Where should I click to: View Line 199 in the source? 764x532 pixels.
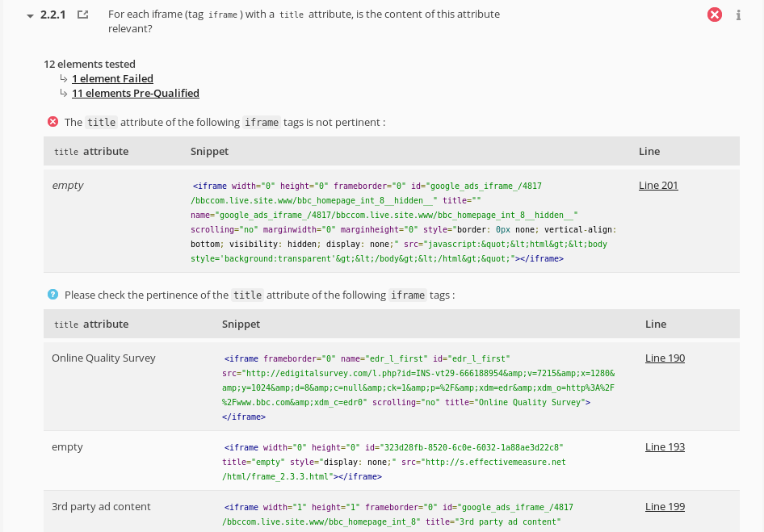click(665, 506)
